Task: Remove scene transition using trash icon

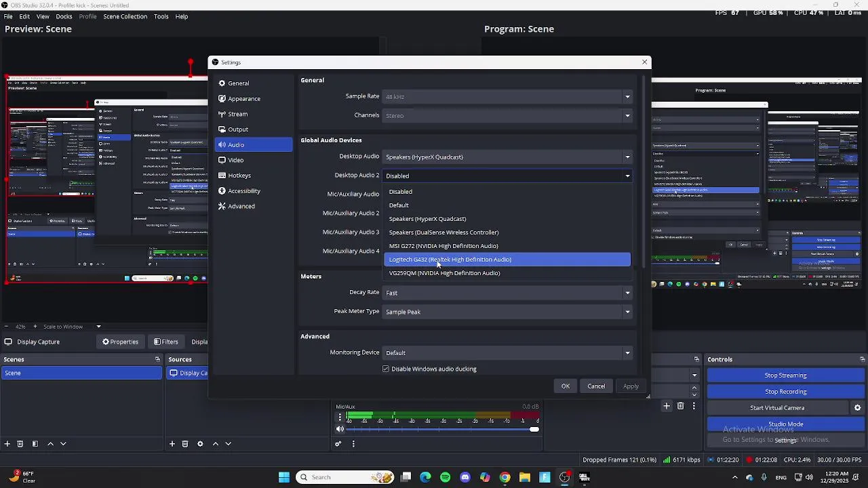Action: click(x=680, y=406)
